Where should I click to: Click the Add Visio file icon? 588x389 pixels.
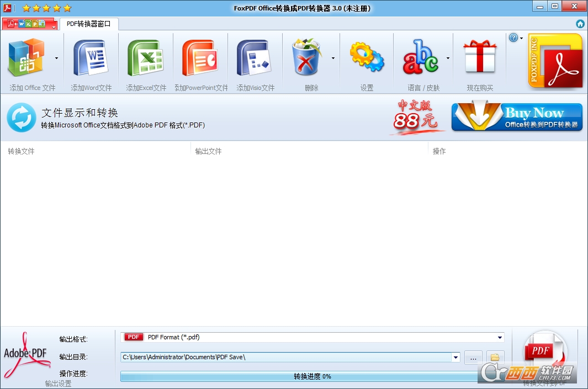pyautogui.click(x=255, y=58)
